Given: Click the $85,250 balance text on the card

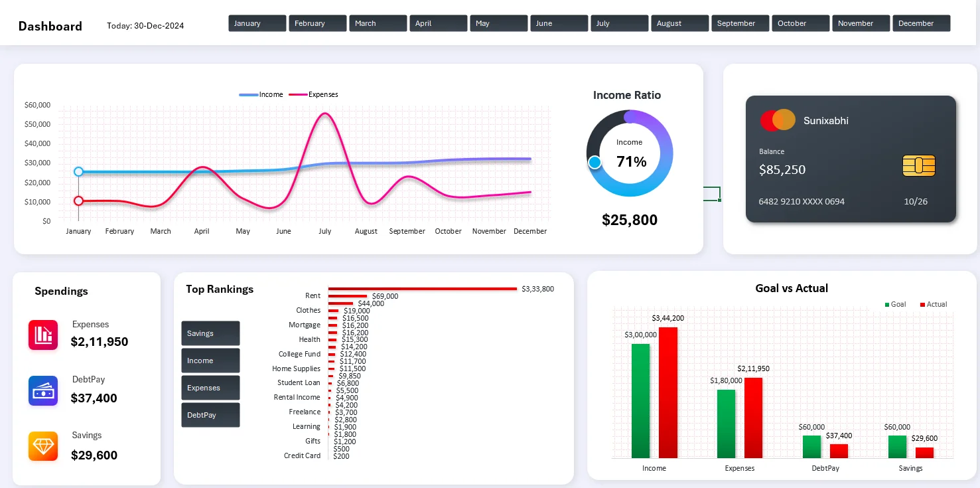Looking at the screenshot, I should point(783,170).
